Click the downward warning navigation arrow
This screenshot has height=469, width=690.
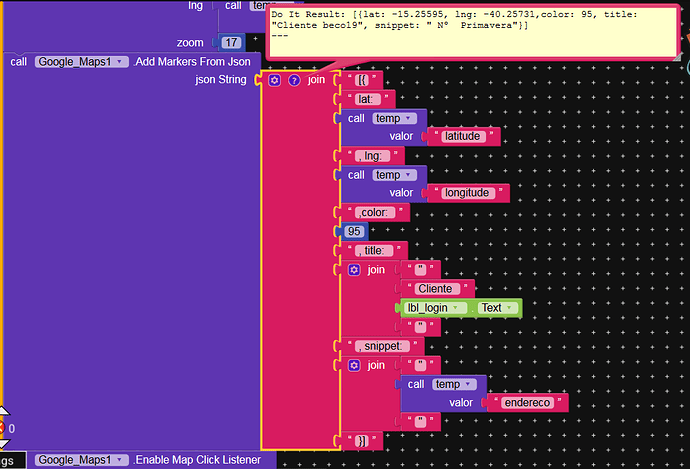[4, 443]
